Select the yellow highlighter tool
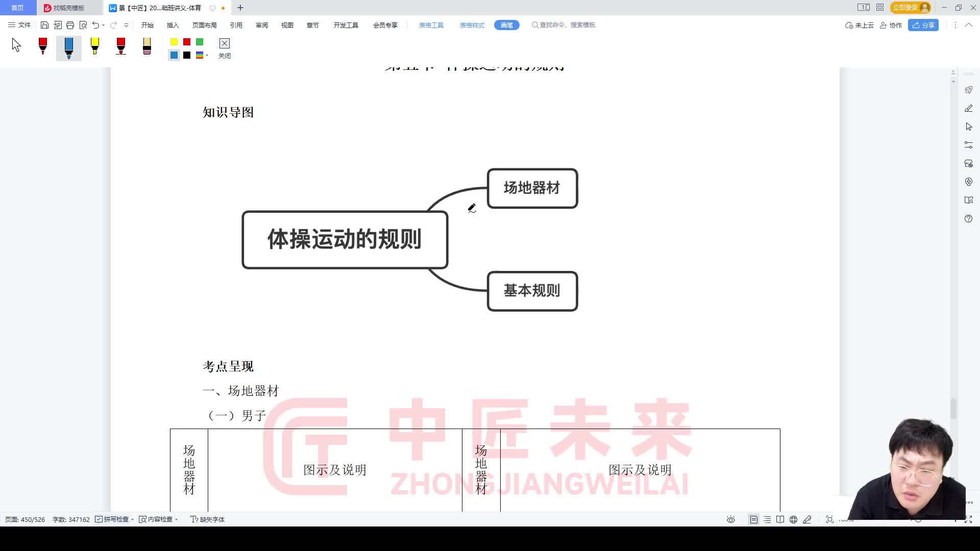This screenshot has height=551, width=980. coord(95,47)
